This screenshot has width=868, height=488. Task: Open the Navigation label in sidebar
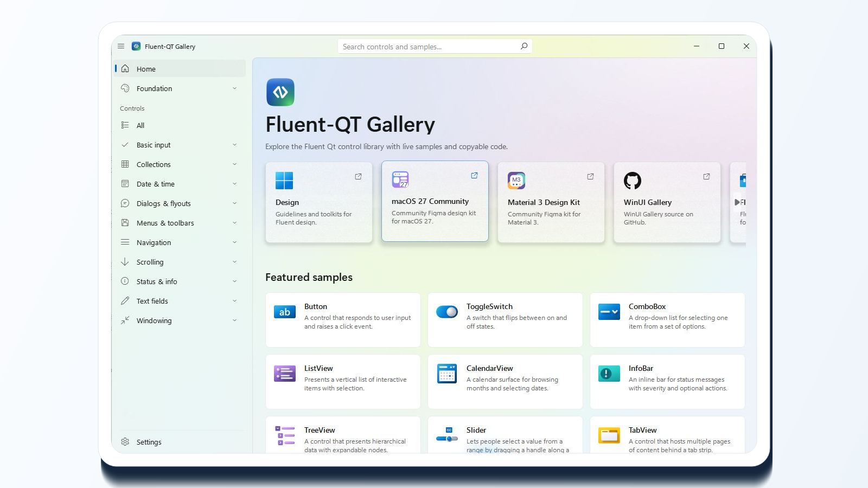154,242
